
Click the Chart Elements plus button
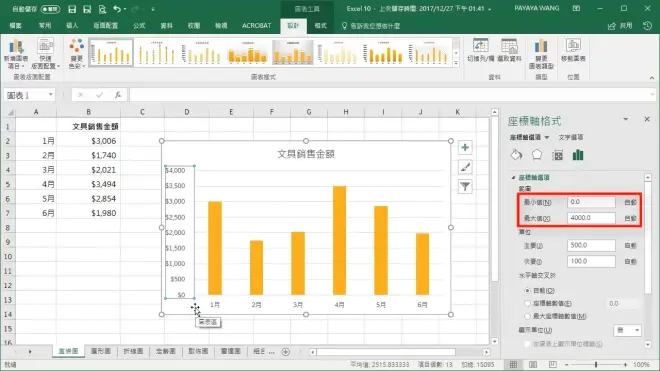[465, 147]
